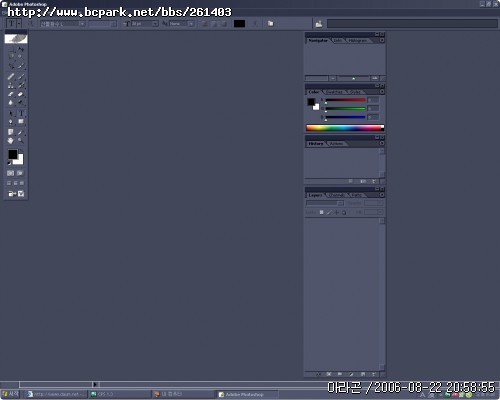
Task: Click the Navigator zoom in button
Action: pyautogui.click(x=375, y=78)
